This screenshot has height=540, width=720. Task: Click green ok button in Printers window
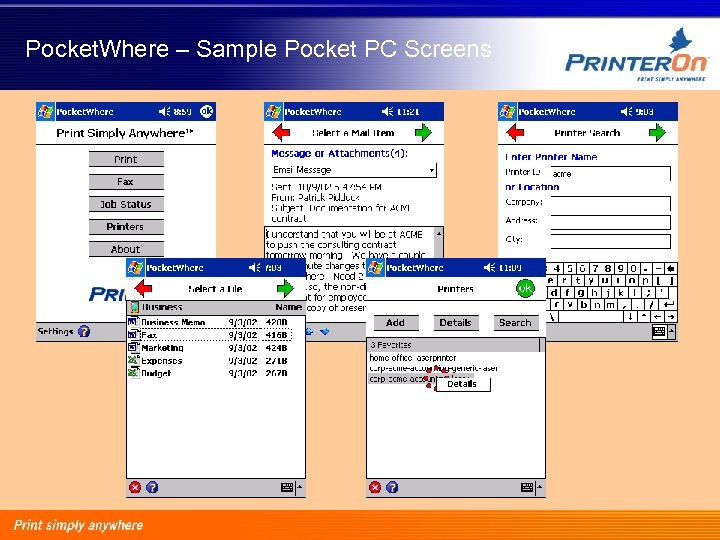[x=525, y=288]
